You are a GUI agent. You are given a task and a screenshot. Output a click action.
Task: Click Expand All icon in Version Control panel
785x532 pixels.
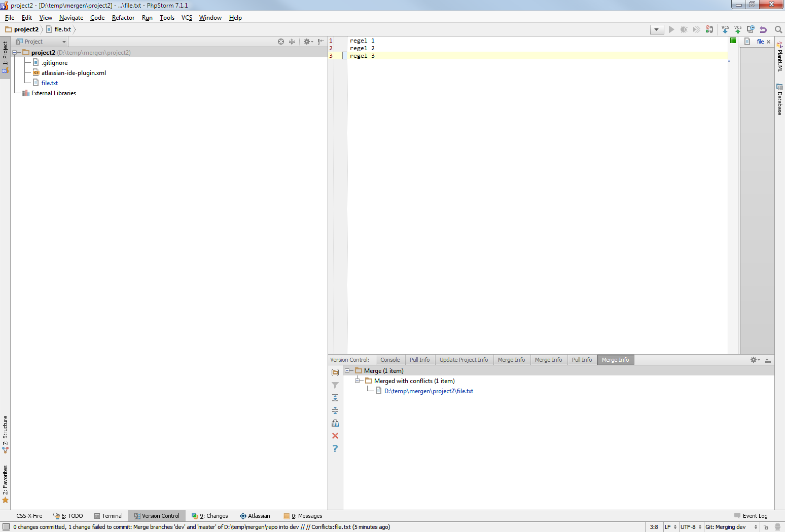(335, 398)
